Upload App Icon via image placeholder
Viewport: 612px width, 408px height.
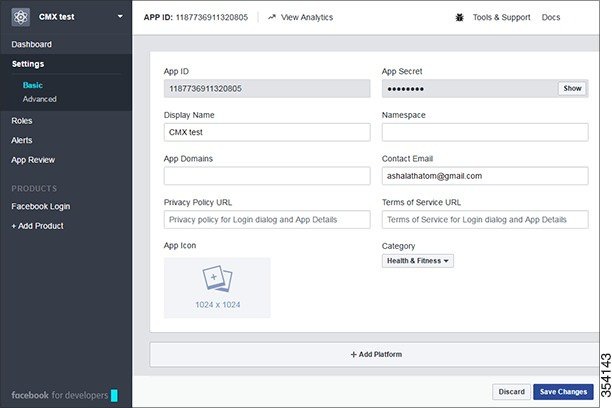(217, 288)
